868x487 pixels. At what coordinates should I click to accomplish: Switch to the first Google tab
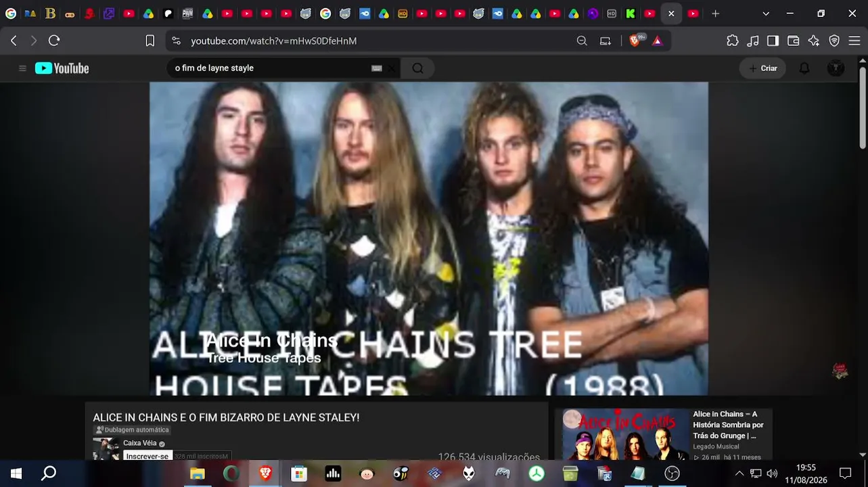point(11,14)
